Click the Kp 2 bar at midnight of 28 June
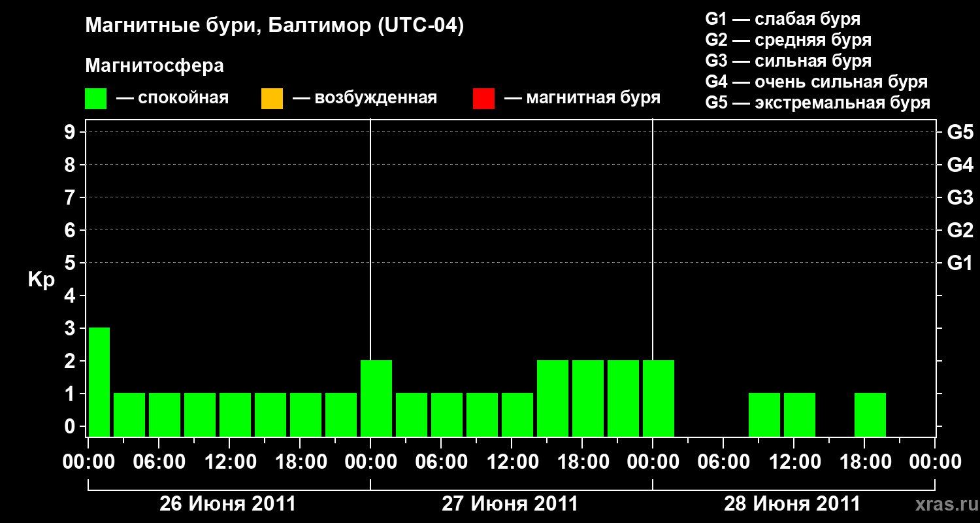 659,398
